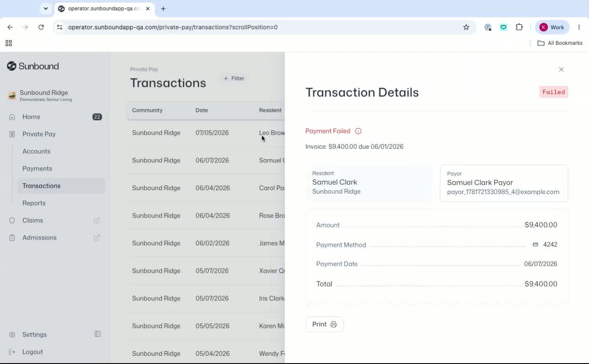Click the Sunbound logo
Image resolution: width=589 pixels, height=364 pixels.
pos(33,66)
